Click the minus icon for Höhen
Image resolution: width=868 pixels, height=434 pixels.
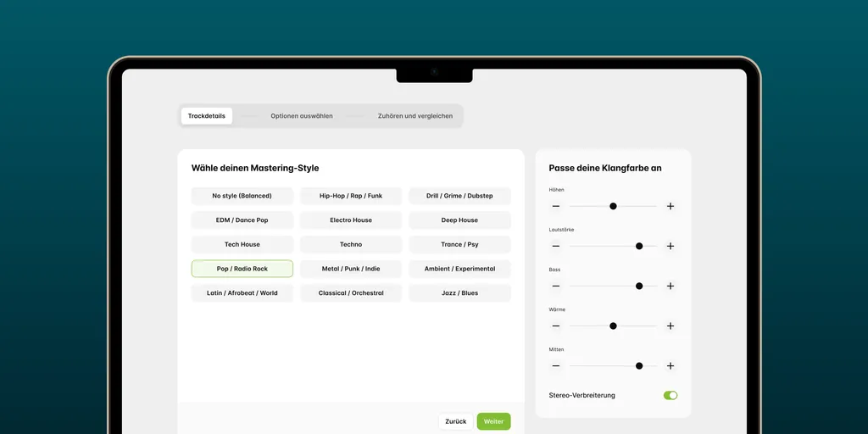(x=556, y=206)
